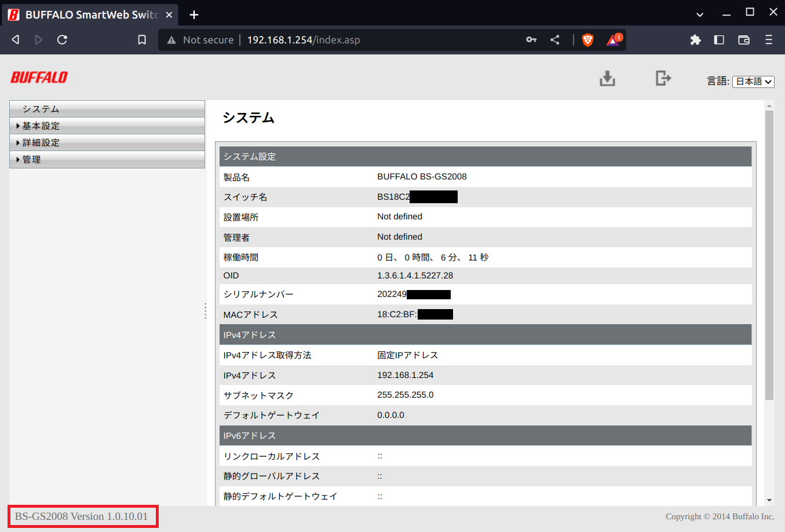Screen dimensions: 785x532
Task: Expand the 管理 menu section
Action: (x=32, y=160)
